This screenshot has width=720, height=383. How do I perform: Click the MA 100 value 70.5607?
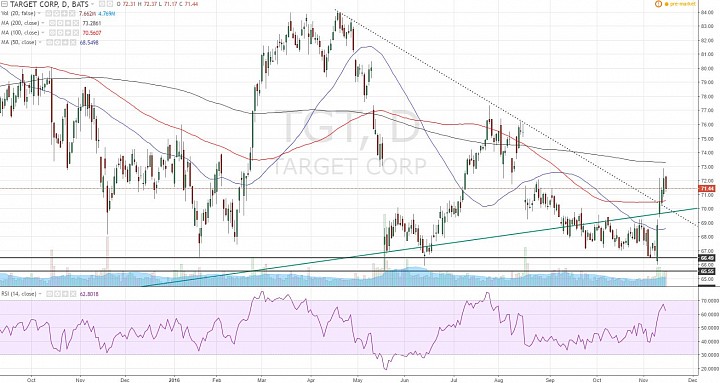[x=91, y=33]
